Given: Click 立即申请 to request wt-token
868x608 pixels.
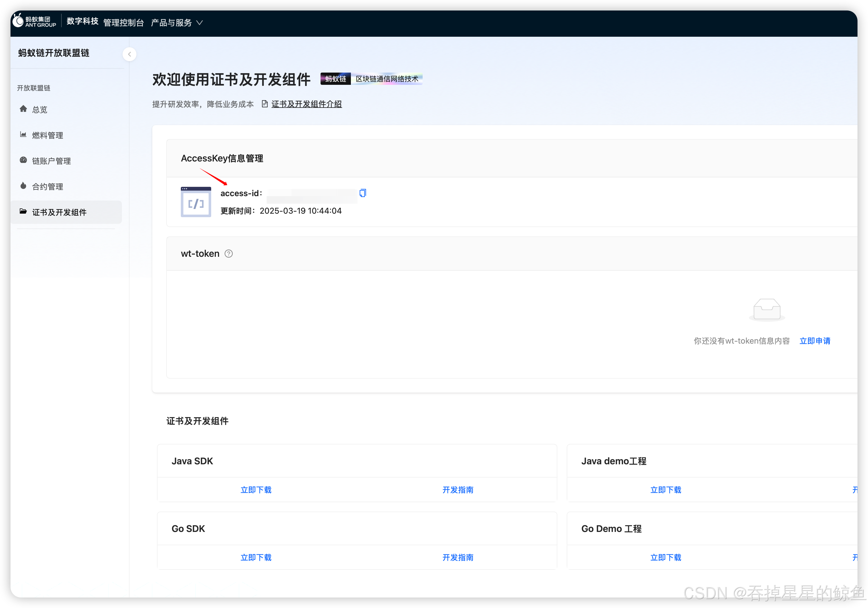Looking at the screenshot, I should click(815, 341).
